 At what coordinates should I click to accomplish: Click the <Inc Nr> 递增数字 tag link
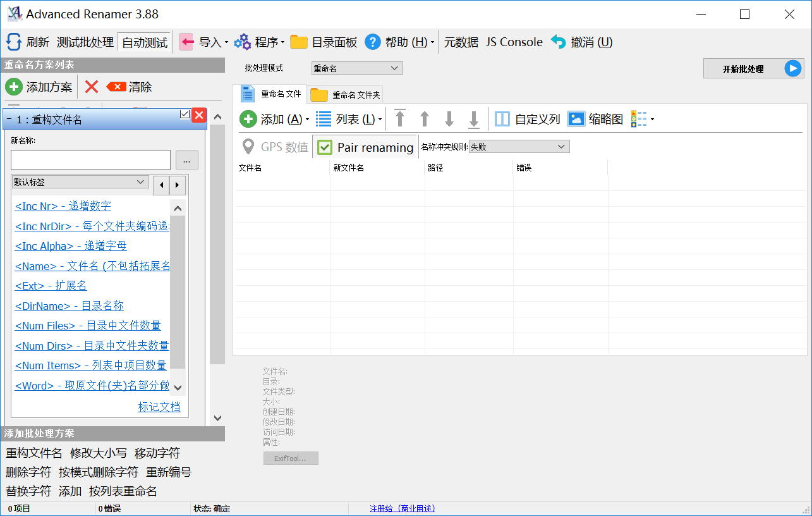click(63, 206)
